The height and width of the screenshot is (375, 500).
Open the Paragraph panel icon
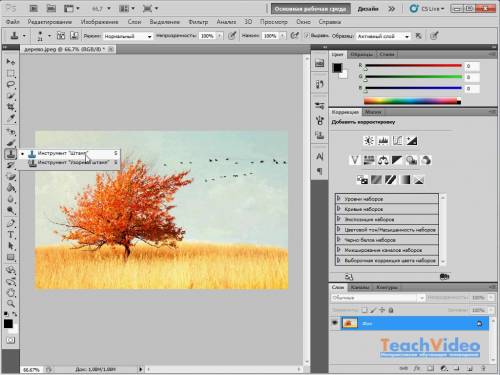tap(319, 171)
